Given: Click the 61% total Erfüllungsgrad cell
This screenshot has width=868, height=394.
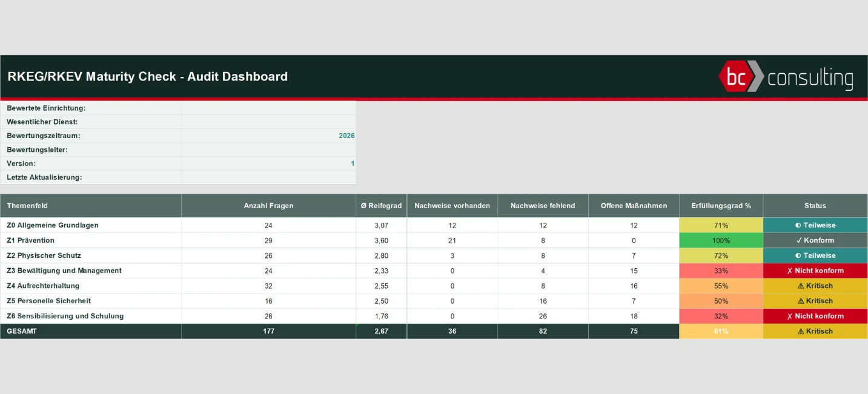Looking at the screenshot, I should pyautogui.click(x=721, y=331).
